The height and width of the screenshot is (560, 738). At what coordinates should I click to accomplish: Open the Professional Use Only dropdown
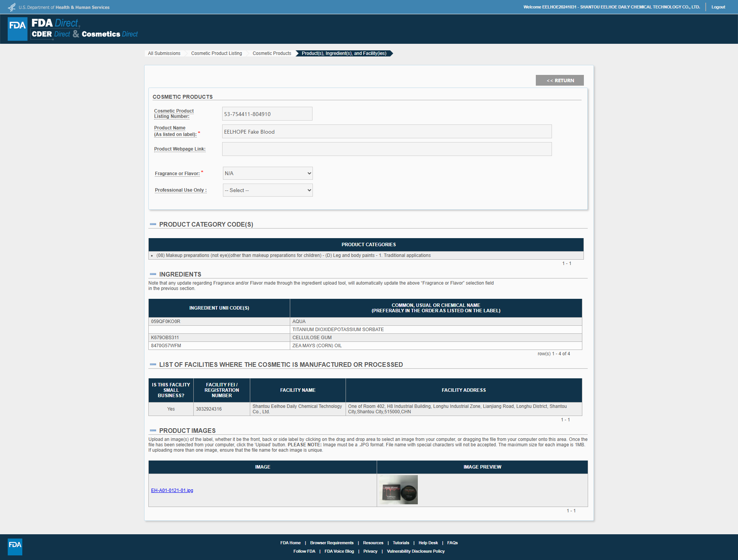point(268,190)
